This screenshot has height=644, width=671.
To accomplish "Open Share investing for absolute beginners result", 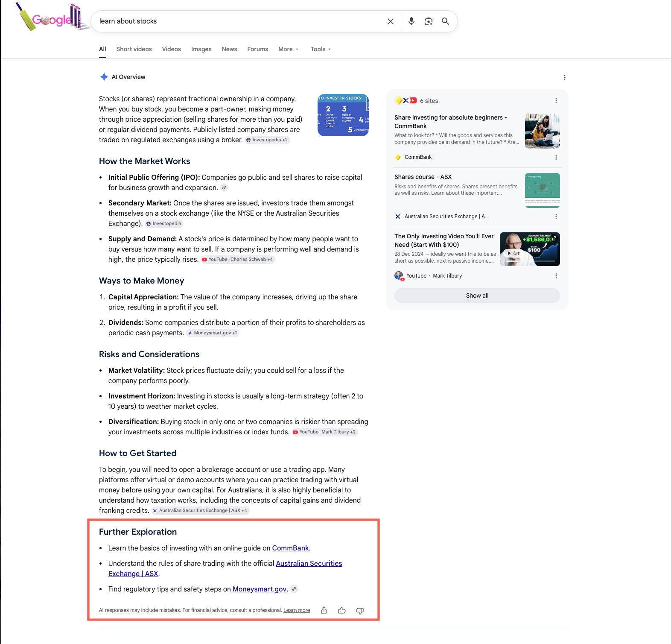I will pos(451,122).
